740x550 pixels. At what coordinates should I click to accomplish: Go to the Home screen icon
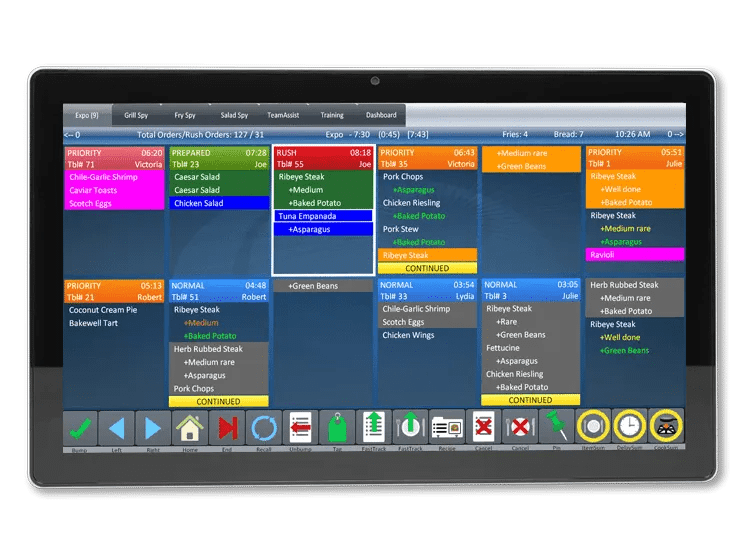[190, 428]
